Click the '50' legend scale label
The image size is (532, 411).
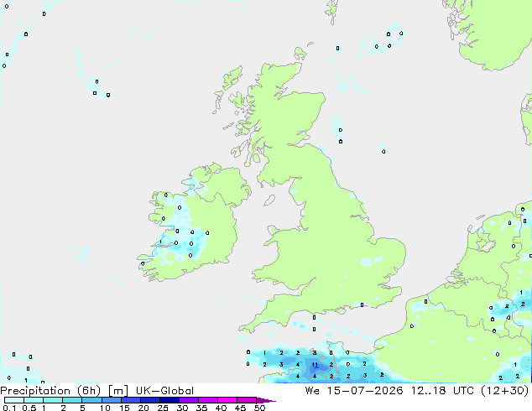tap(259, 408)
